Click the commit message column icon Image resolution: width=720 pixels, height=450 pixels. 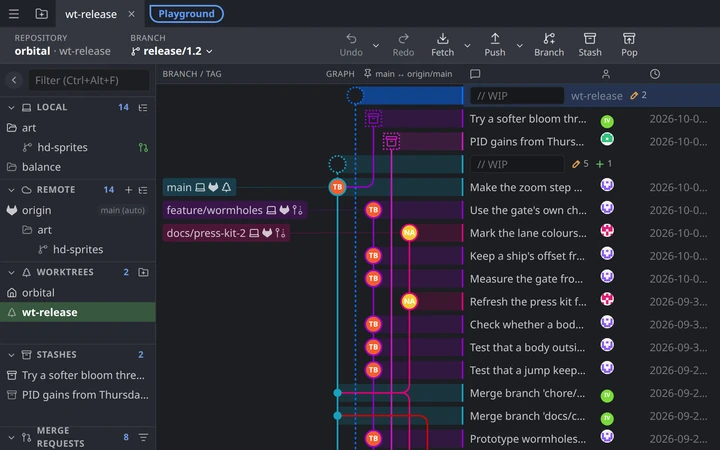[x=475, y=74]
